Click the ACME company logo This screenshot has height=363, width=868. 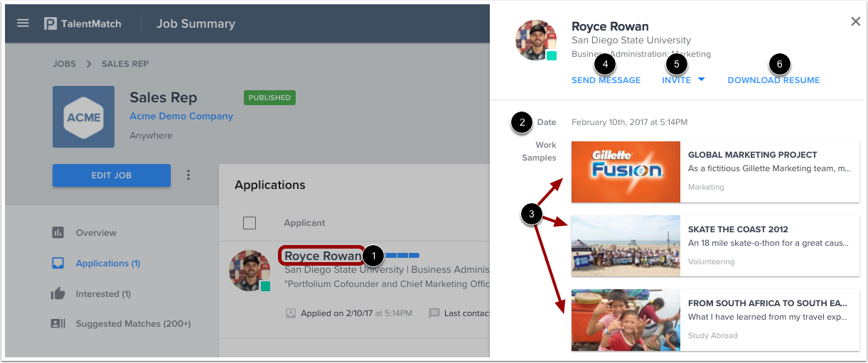[83, 117]
